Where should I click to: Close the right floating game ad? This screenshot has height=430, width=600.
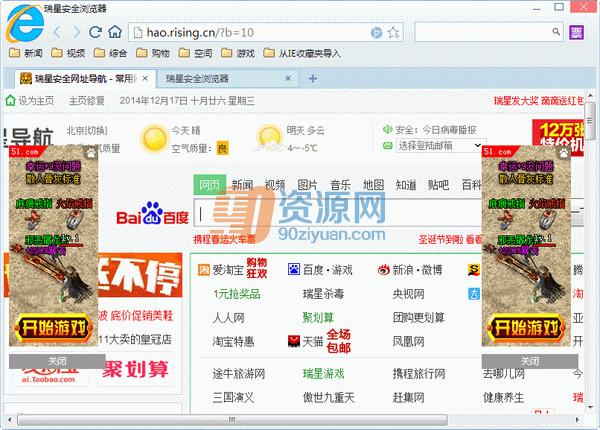click(530, 361)
